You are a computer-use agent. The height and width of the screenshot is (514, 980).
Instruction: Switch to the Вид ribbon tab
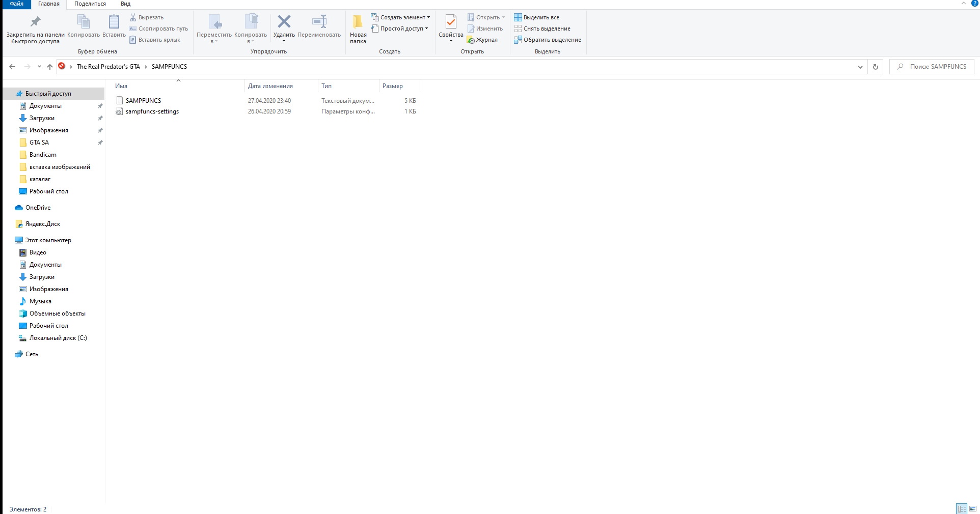pos(125,4)
